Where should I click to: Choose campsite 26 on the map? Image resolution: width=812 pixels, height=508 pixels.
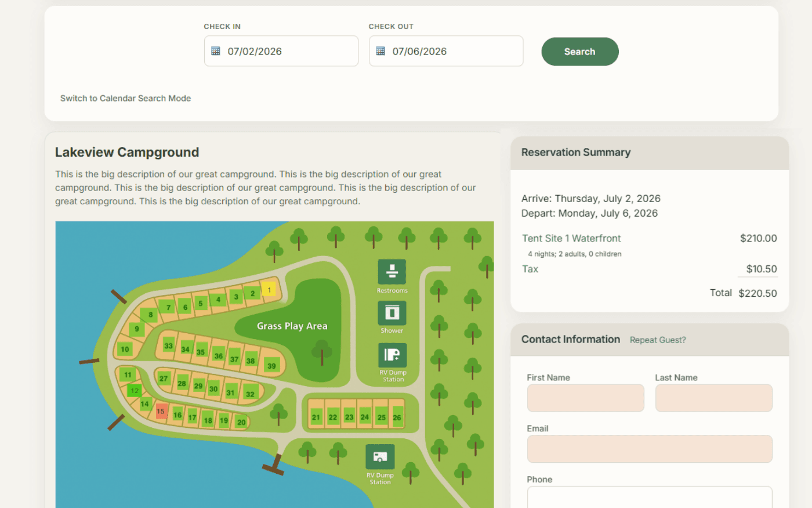click(x=397, y=417)
